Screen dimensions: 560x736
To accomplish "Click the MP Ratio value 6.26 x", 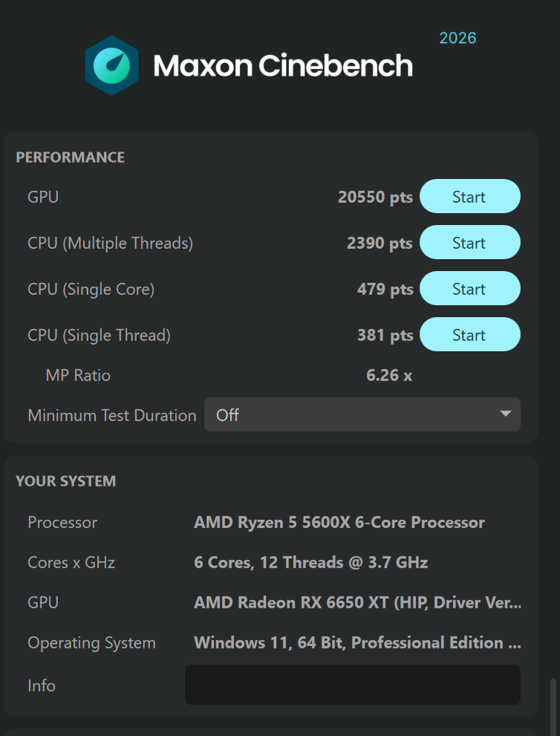I will 389,375.
